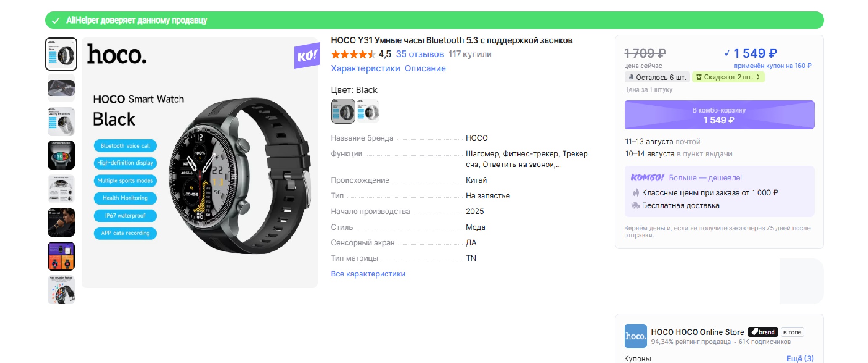The height and width of the screenshot is (363, 868).
Task: Show all specs via 'Все характеристики'
Action: coord(368,274)
